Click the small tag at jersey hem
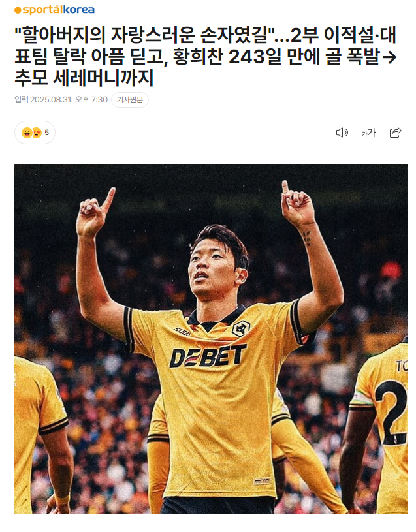 (262, 481)
